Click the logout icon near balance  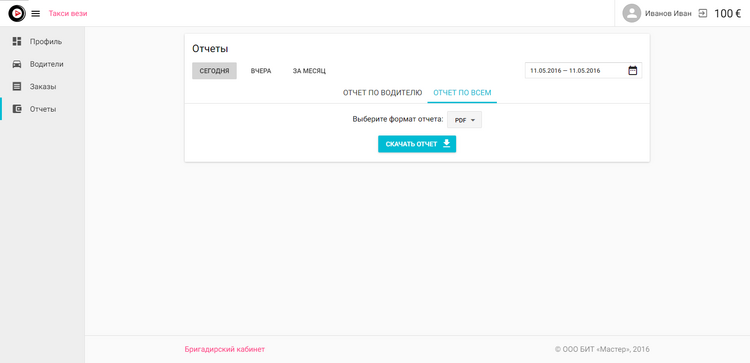click(703, 13)
